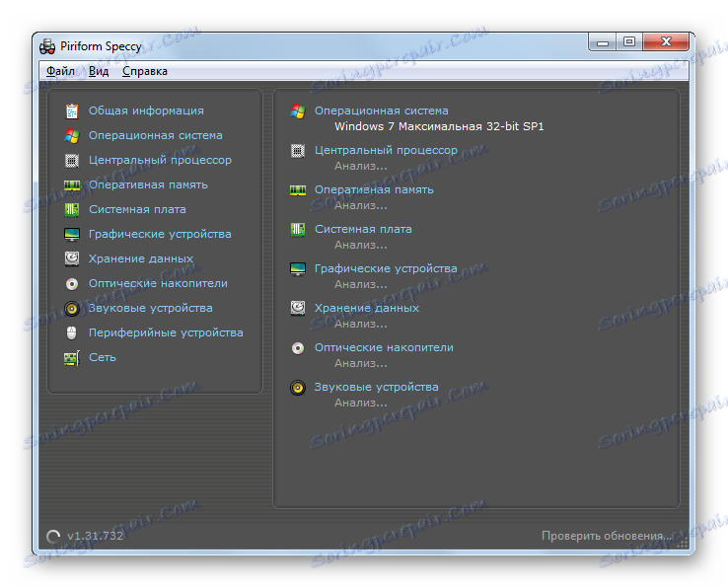Open the Вид menu
This screenshot has height=588, width=728.
click(99, 71)
